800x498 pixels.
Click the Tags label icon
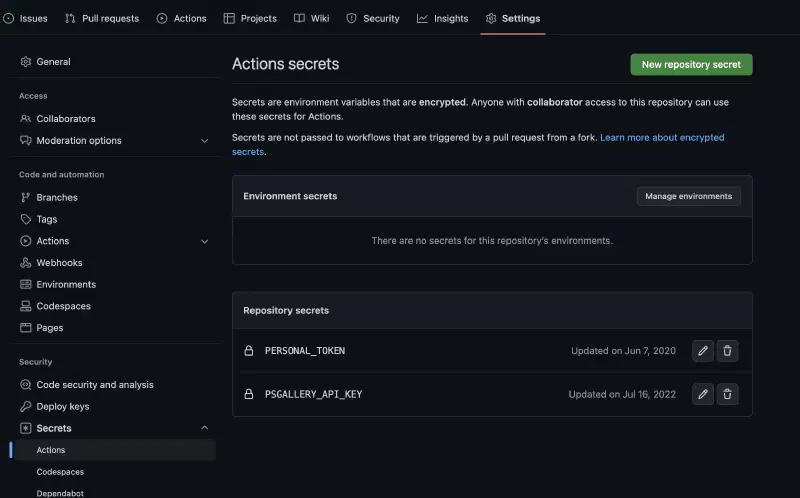(26, 219)
